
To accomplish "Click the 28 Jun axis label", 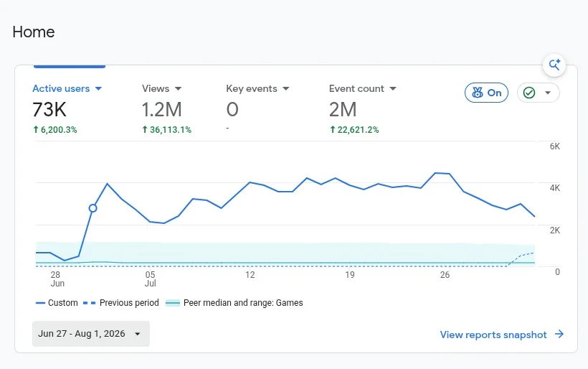I will pyautogui.click(x=57, y=279).
